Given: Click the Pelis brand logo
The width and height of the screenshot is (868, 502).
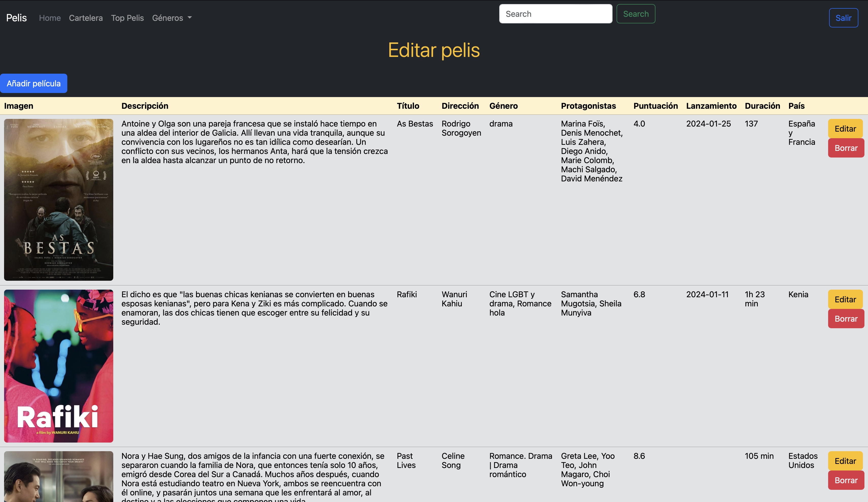Looking at the screenshot, I should coord(17,18).
